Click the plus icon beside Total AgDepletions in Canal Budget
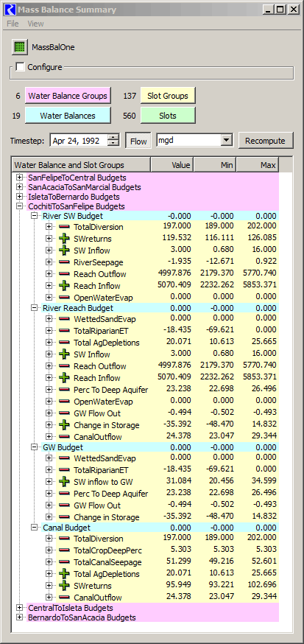Screen dimensions: 304x644 (64, 574)
